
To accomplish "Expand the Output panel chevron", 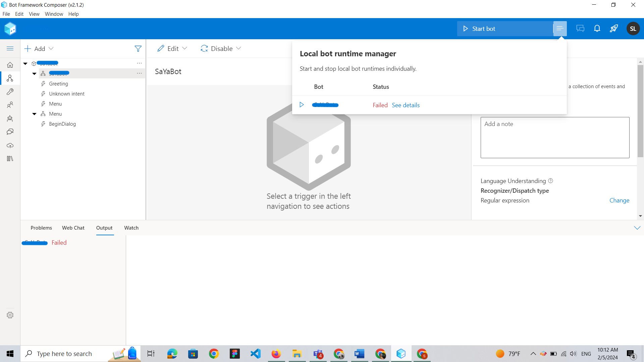I will 637,228.
